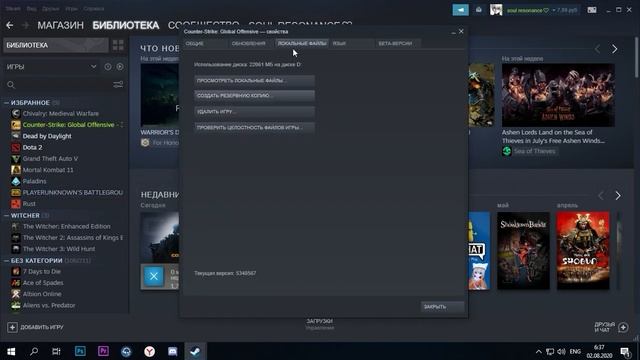The width and height of the screenshot is (640, 360).
Task: Open recent activity clock filter
Action: pos(108,67)
